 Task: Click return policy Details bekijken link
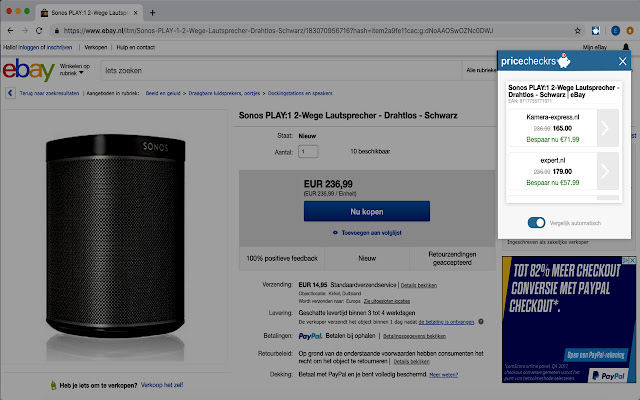(411, 362)
